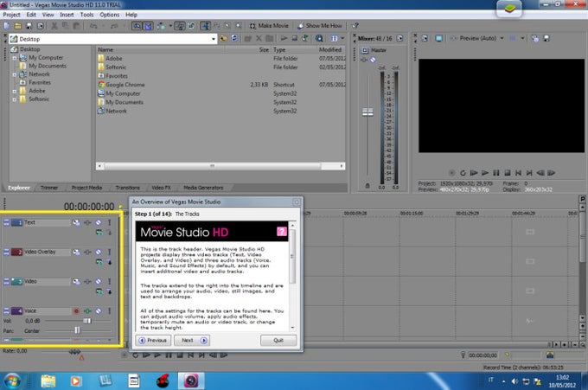Click the Video track compositing mode icon

(99, 291)
